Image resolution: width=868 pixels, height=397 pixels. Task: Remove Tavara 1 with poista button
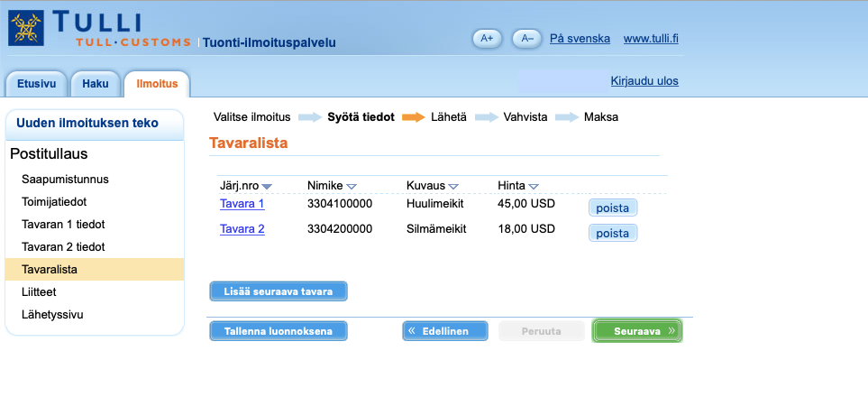[613, 208]
